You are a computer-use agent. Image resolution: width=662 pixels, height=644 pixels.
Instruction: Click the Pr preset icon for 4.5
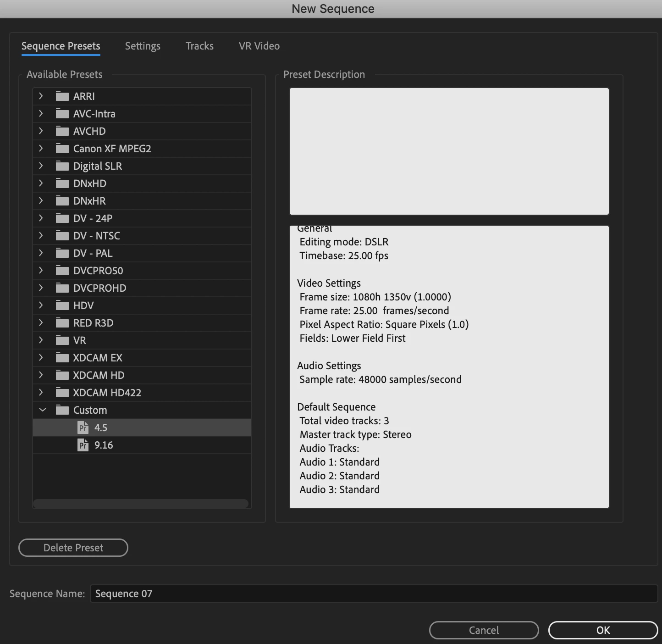pos(83,427)
